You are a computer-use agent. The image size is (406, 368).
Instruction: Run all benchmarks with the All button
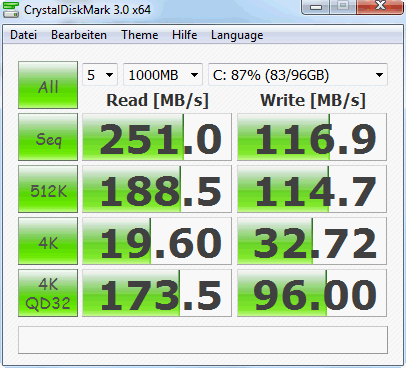pyautogui.click(x=48, y=85)
